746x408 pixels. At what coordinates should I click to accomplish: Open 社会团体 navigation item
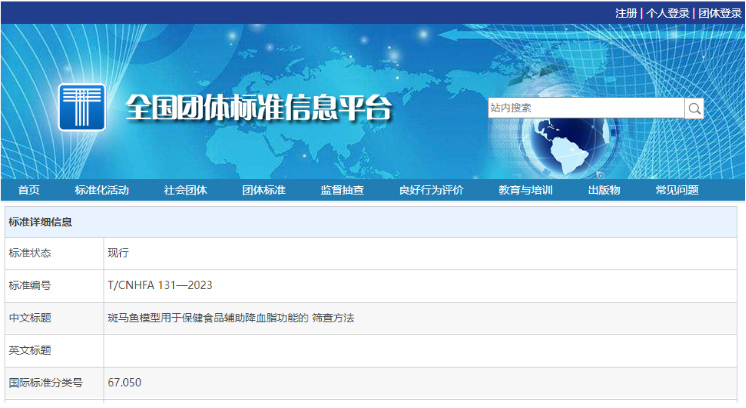186,190
